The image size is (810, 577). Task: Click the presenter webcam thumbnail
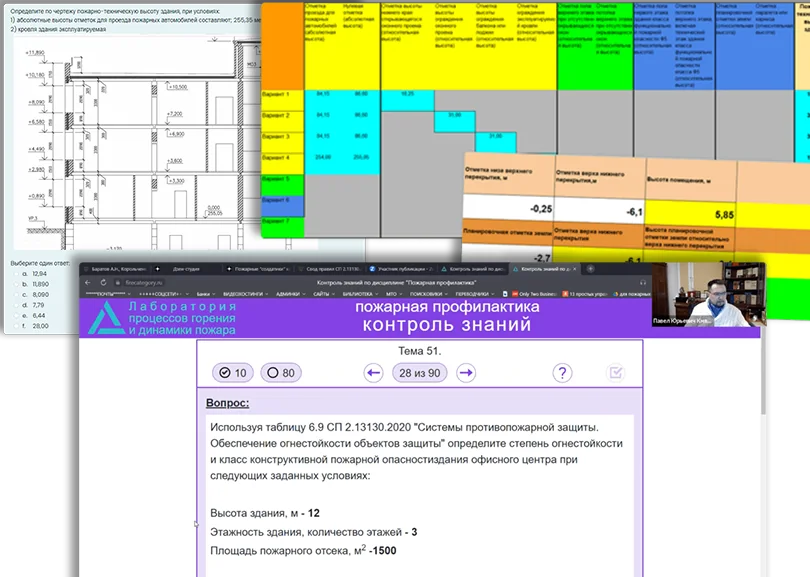pos(708,294)
